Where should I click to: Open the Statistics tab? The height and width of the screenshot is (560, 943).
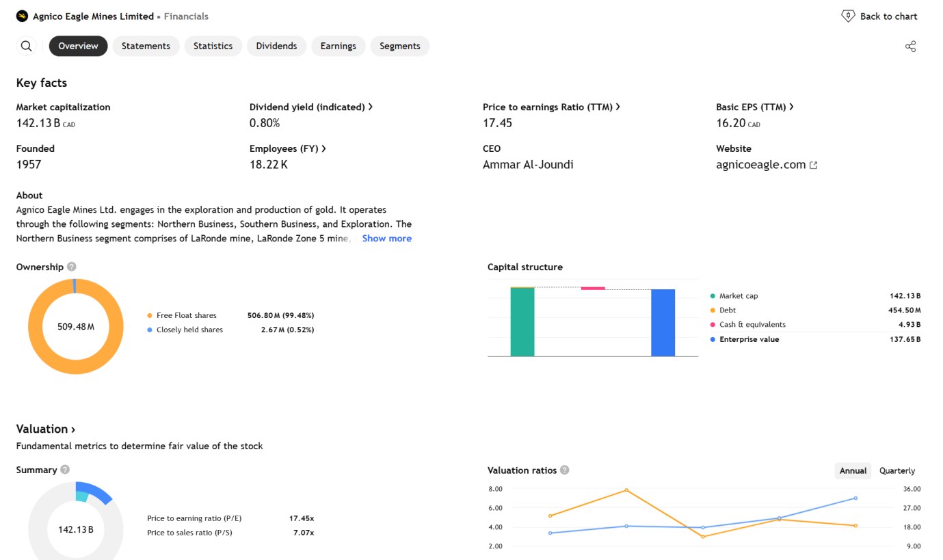pos(213,46)
